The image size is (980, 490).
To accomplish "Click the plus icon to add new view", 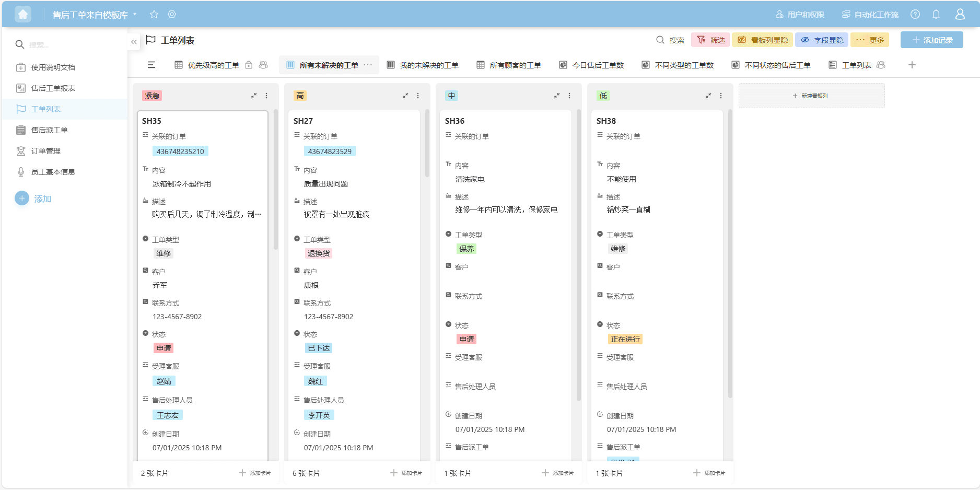I will (912, 65).
